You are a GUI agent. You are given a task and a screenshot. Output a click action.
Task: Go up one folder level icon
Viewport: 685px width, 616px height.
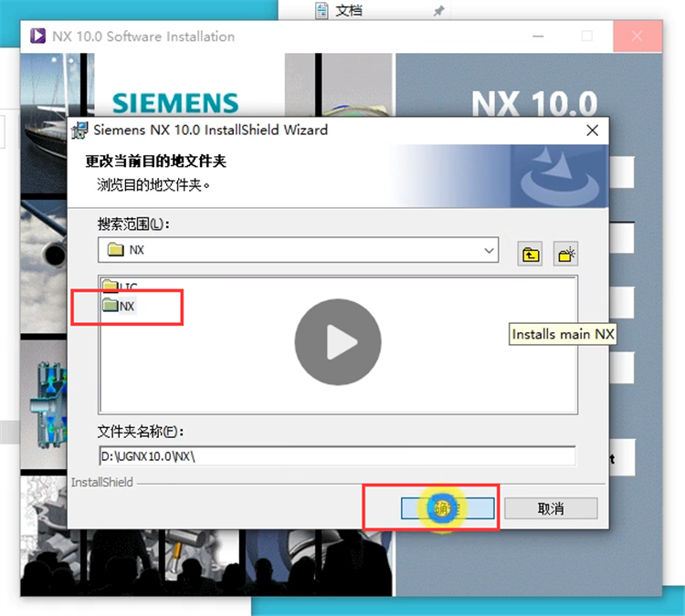530,254
